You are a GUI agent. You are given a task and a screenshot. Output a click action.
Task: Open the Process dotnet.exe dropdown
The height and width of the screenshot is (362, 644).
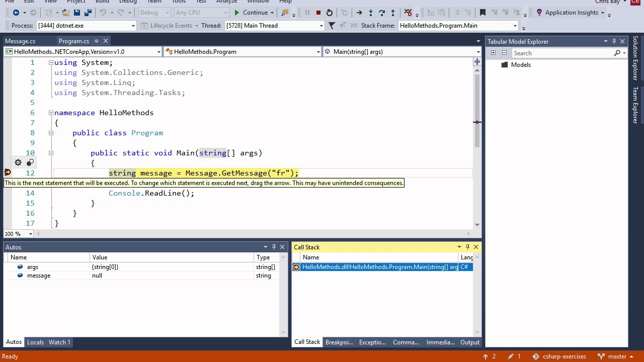(133, 26)
